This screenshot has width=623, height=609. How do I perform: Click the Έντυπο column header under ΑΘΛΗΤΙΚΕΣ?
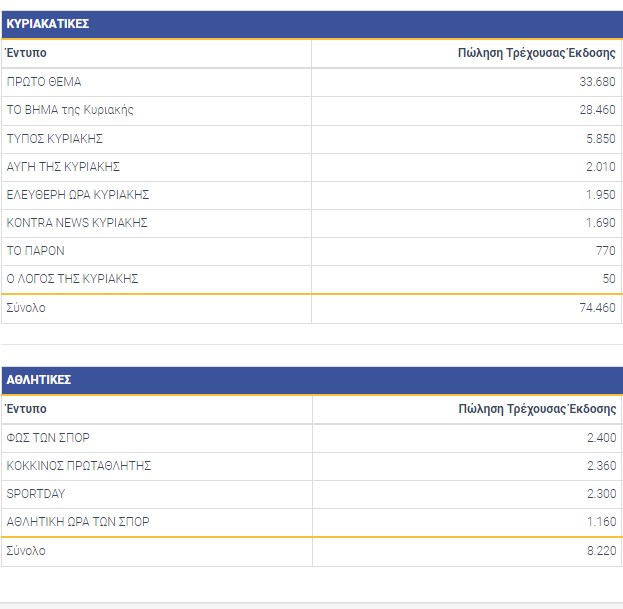click(26, 409)
